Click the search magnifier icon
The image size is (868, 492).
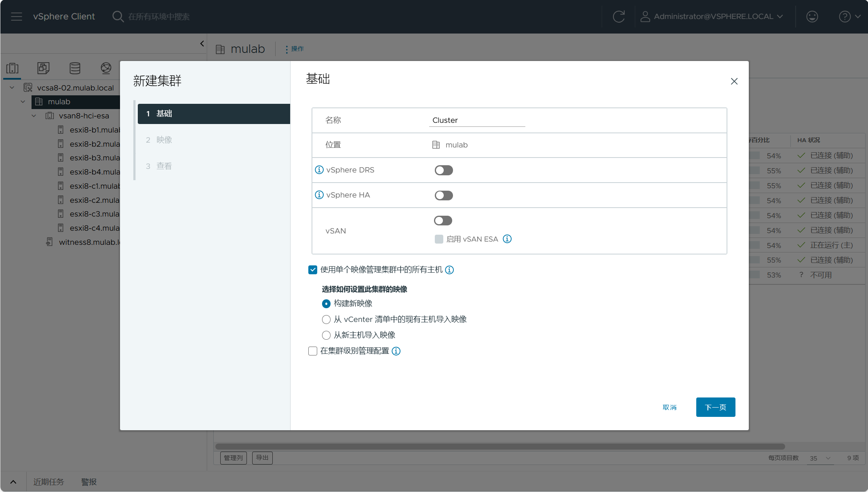pos(118,17)
